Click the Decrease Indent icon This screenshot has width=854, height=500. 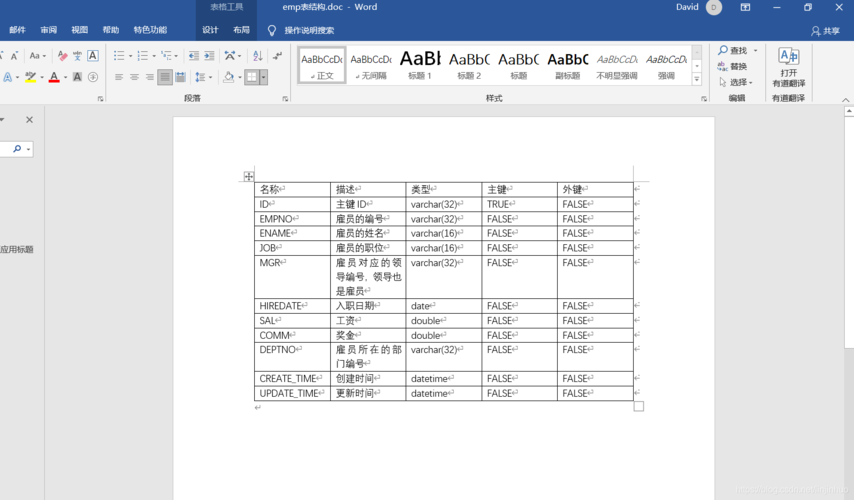click(193, 56)
